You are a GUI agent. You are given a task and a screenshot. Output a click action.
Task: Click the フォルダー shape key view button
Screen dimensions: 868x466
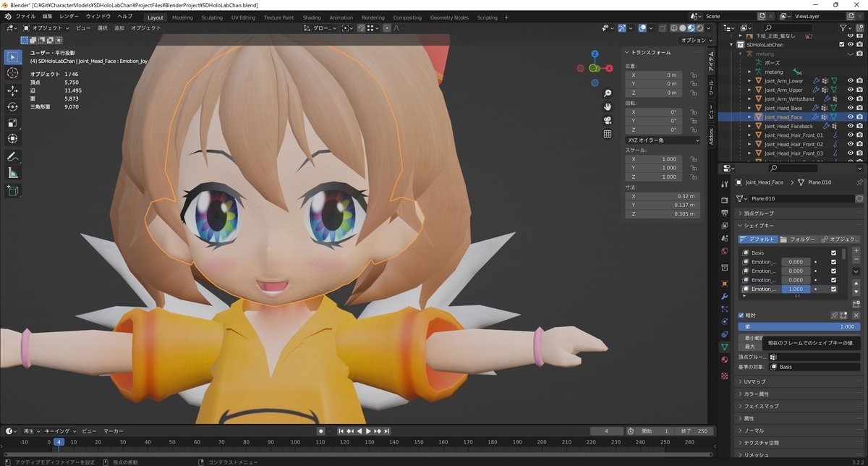click(798, 240)
